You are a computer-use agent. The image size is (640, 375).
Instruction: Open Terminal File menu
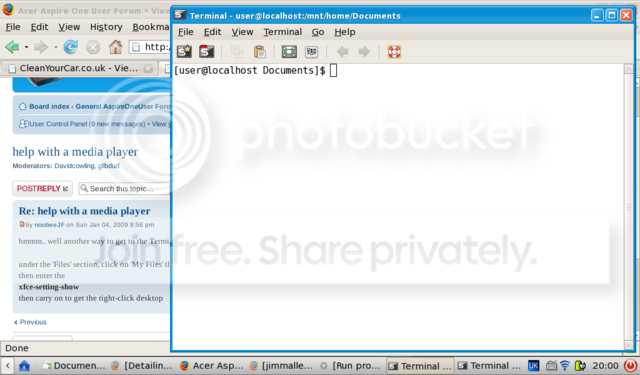coord(186,32)
